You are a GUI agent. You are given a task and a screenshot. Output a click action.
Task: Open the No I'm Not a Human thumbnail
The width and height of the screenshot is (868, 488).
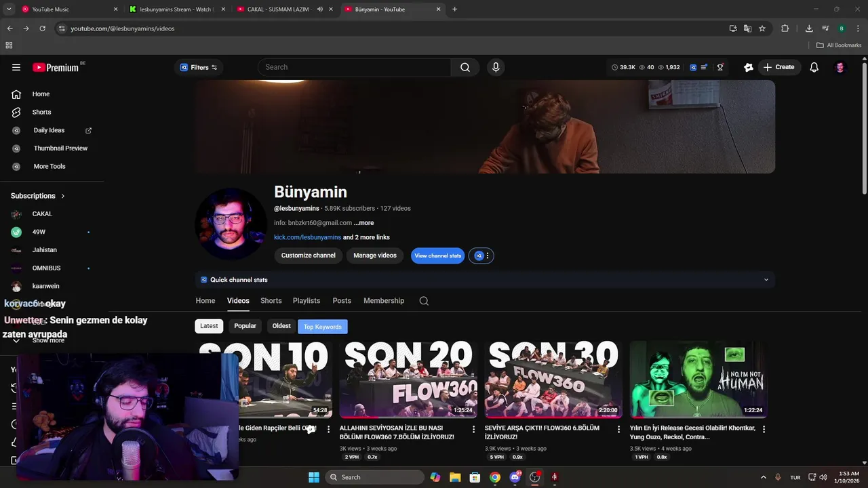pyautogui.click(x=698, y=380)
